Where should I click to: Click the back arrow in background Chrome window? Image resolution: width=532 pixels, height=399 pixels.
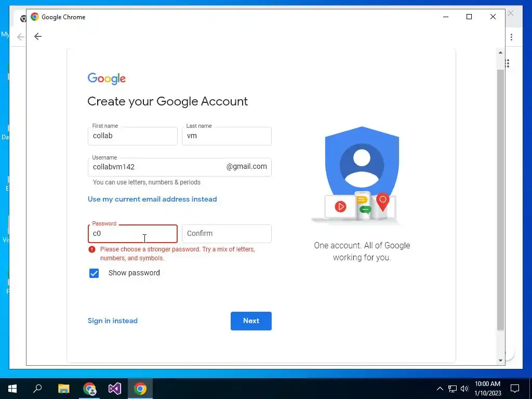(x=21, y=37)
